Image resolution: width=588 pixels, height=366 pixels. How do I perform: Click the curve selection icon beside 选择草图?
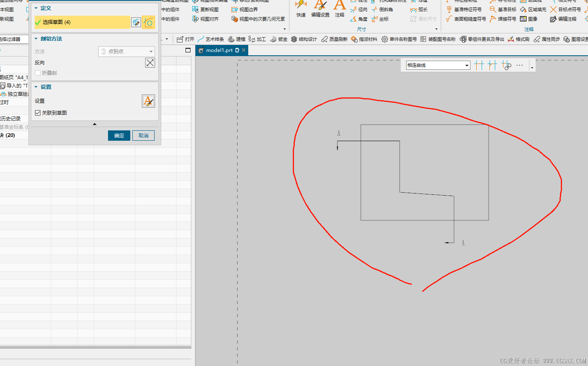148,22
